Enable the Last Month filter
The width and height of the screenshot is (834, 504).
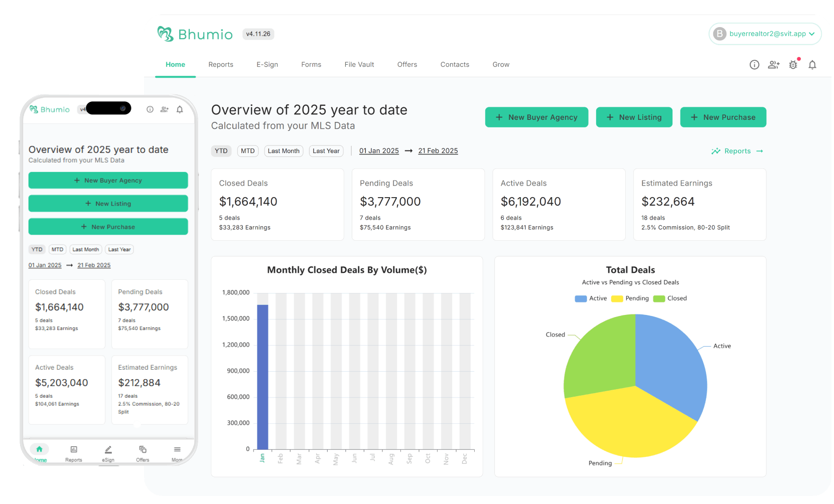pyautogui.click(x=284, y=150)
